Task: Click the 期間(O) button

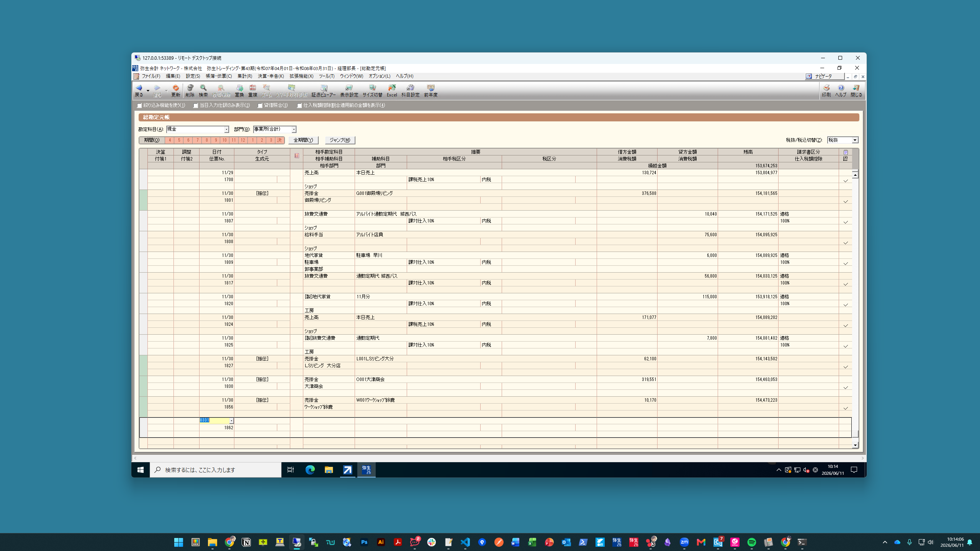Action: pyautogui.click(x=152, y=140)
